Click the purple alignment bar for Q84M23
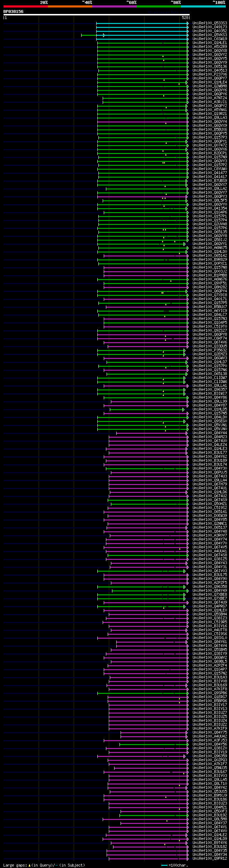229x868 pixels. click(x=148, y=437)
